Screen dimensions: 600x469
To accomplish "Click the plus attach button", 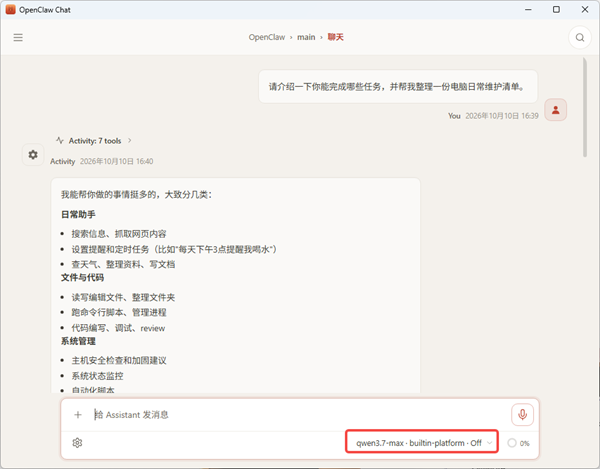I will pos(78,415).
